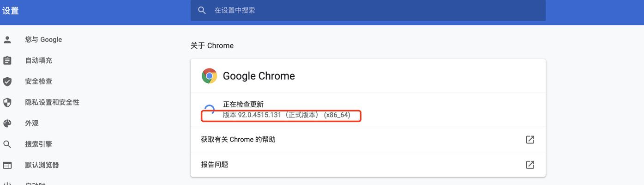
Task: Click the 在设置中搜索 search field
Action: (x=368, y=10)
